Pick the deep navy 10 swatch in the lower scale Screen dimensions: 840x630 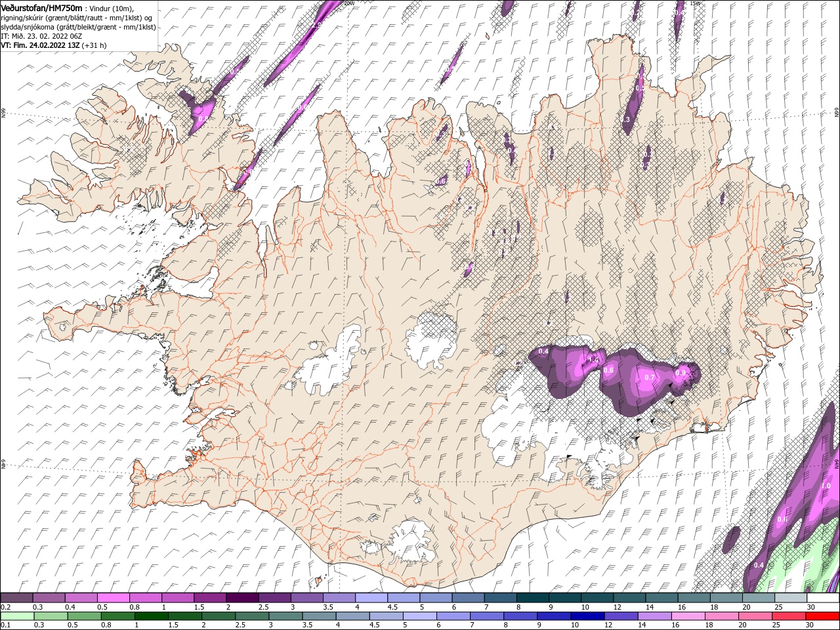point(588,616)
